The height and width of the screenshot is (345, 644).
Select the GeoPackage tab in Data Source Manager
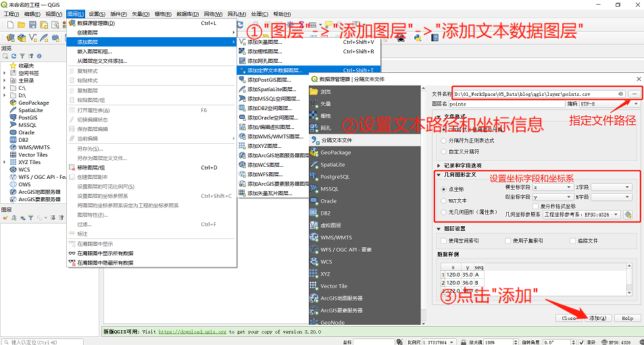point(365,152)
